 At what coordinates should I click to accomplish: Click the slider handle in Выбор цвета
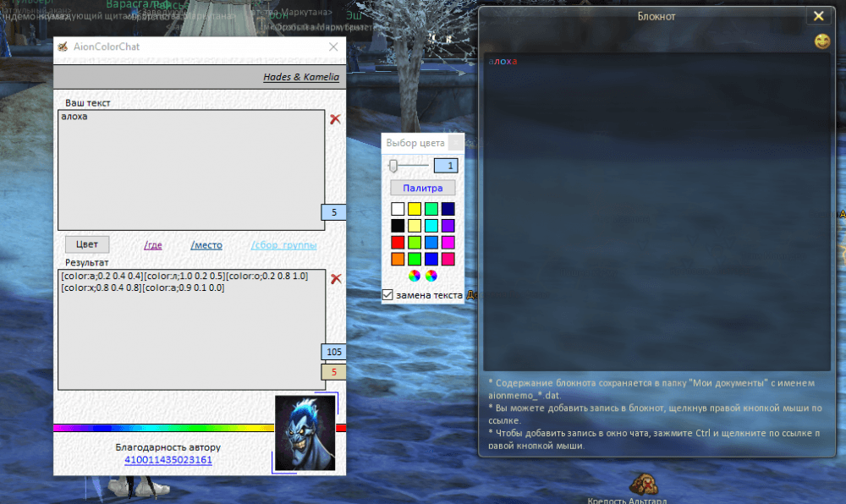(393, 166)
